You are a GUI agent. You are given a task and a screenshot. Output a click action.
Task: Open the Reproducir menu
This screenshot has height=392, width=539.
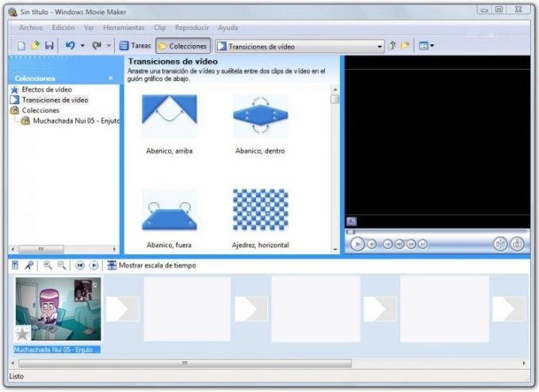[192, 28]
